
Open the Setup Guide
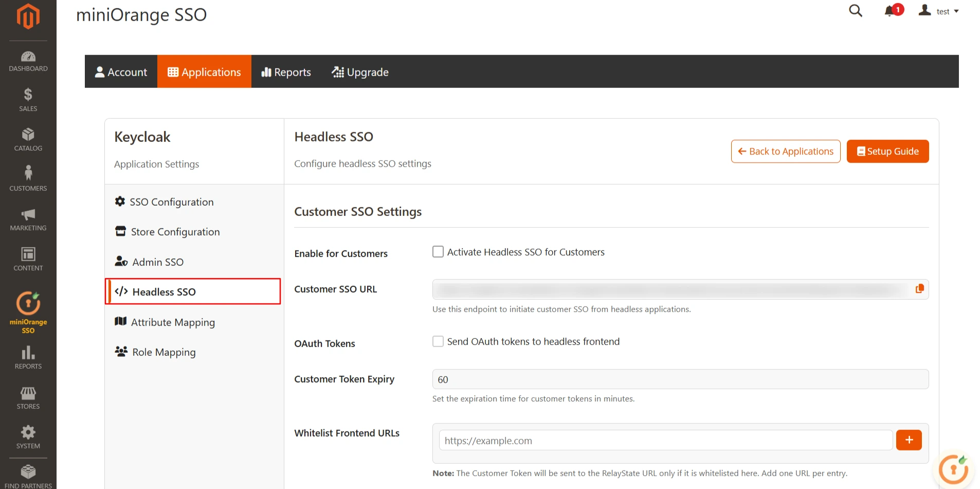tap(887, 151)
